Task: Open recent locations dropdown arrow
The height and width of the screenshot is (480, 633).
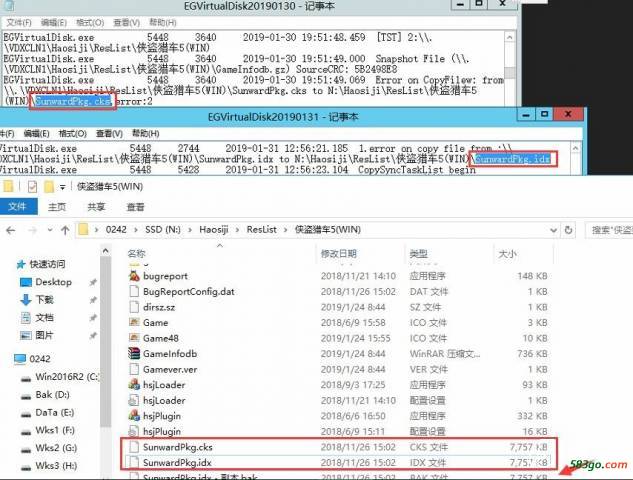Action: coord(50,230)
